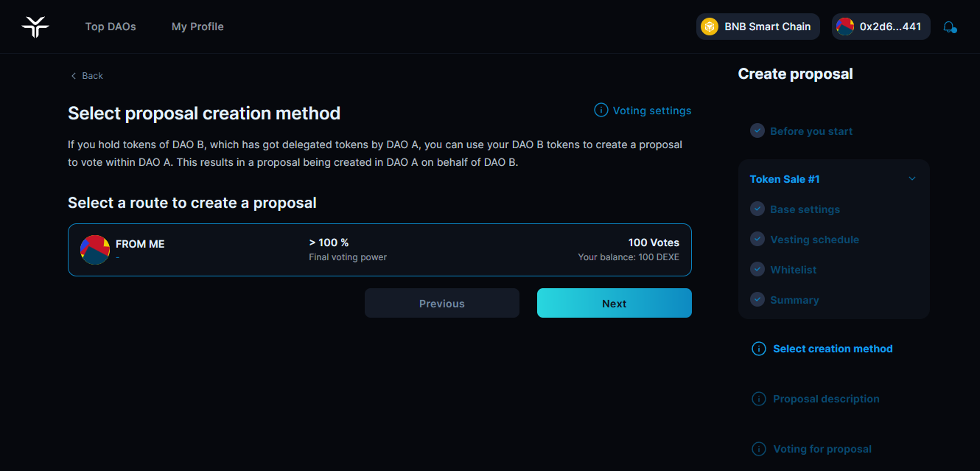
Task: Click the Voting for proposal step icon
Action: [758, 449]
